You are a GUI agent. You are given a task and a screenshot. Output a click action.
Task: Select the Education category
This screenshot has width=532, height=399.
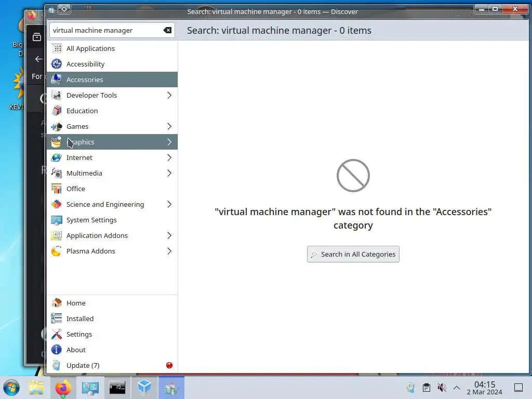click(x=112, y=111)
